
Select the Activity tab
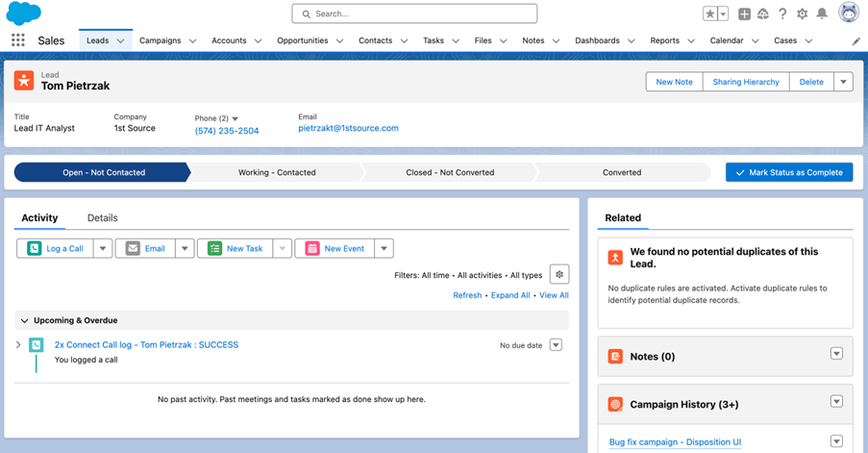[x=39, y=217]
